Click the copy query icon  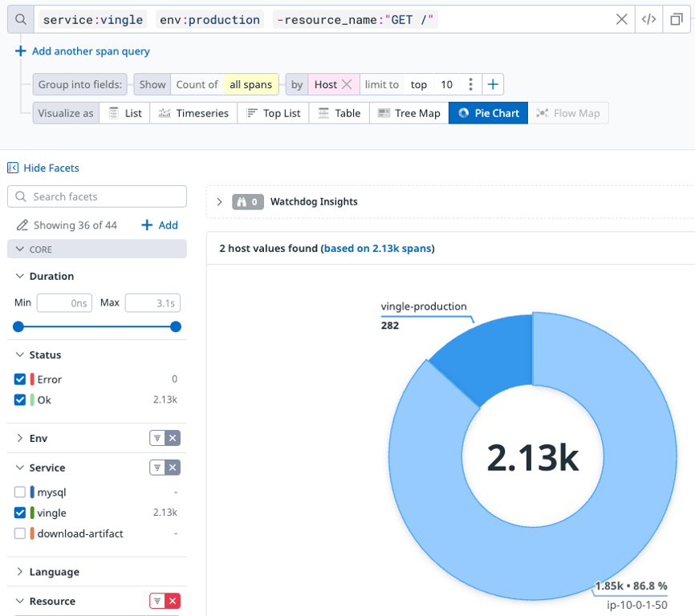(677, 19)
